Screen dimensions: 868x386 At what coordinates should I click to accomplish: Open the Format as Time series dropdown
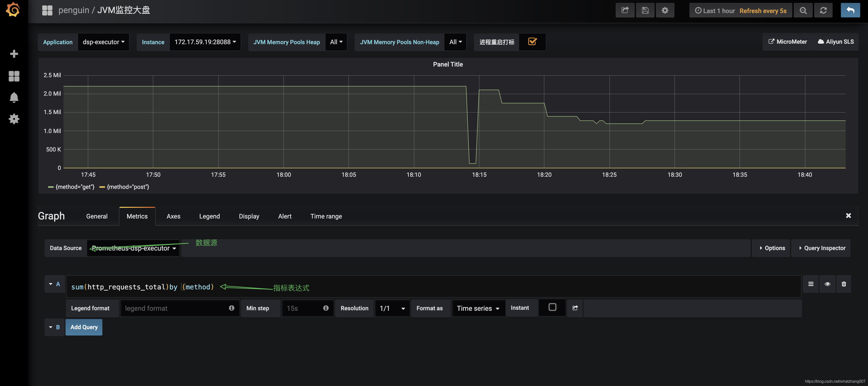pos(478,308)
